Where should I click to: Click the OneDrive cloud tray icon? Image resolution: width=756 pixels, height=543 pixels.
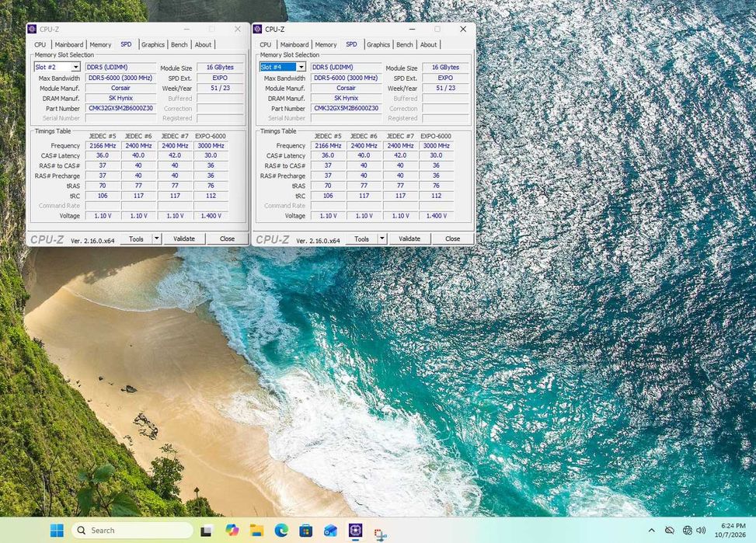point(669,531)
